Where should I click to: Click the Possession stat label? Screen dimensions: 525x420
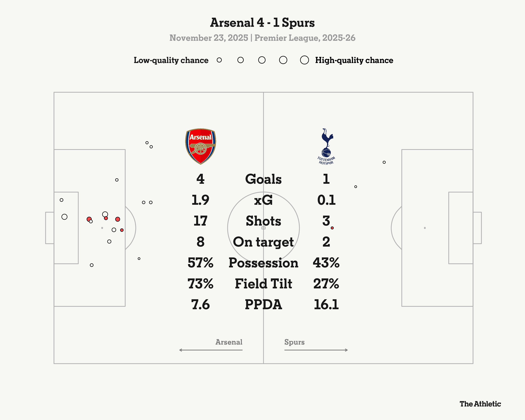tap(263, 263)
